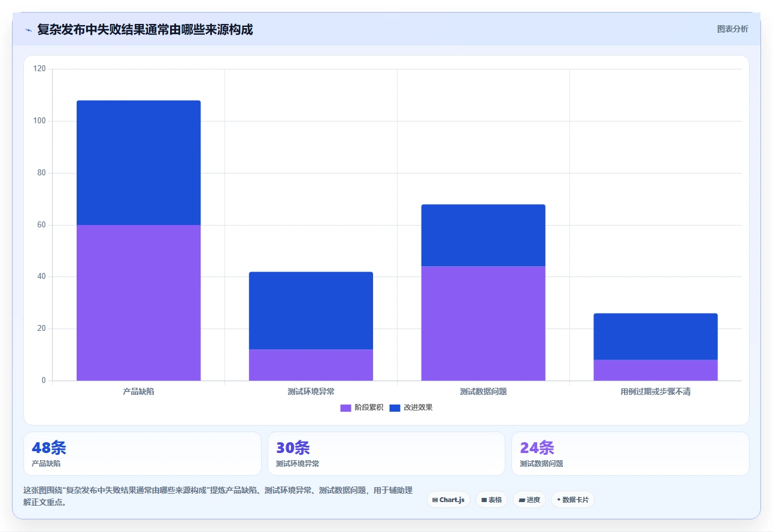773x532 pixels.
Task: Open the 24条 测试数据问题 stat card
Action: pos(630,454)
